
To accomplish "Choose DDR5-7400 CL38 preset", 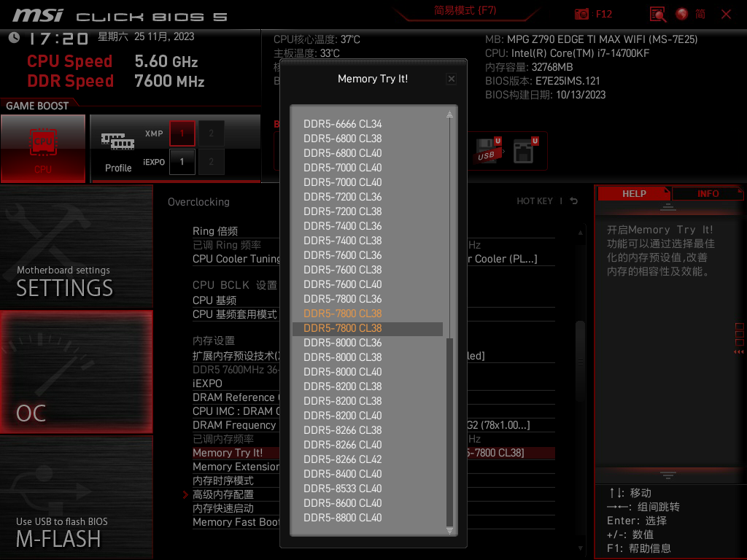I will click(343, 241).
